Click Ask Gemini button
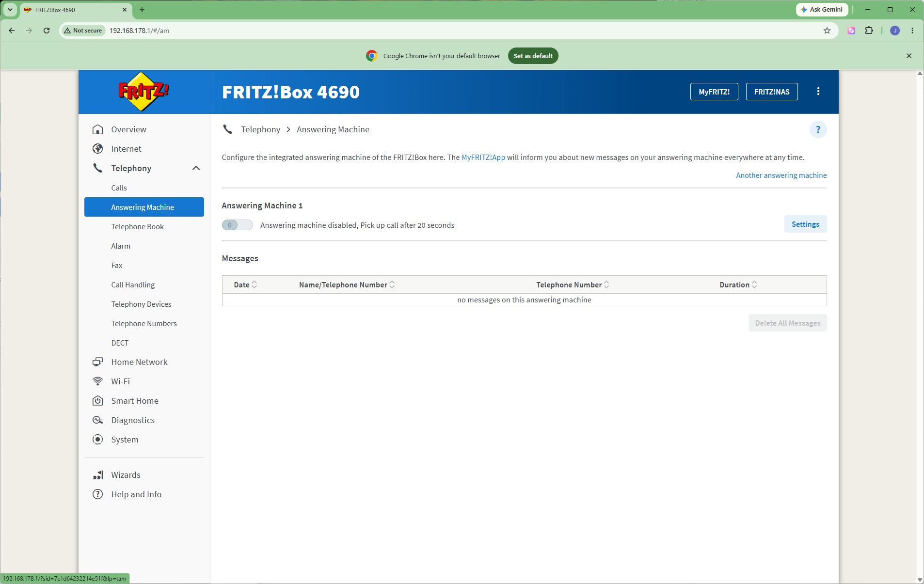924x584 pixels. point(822,10)
